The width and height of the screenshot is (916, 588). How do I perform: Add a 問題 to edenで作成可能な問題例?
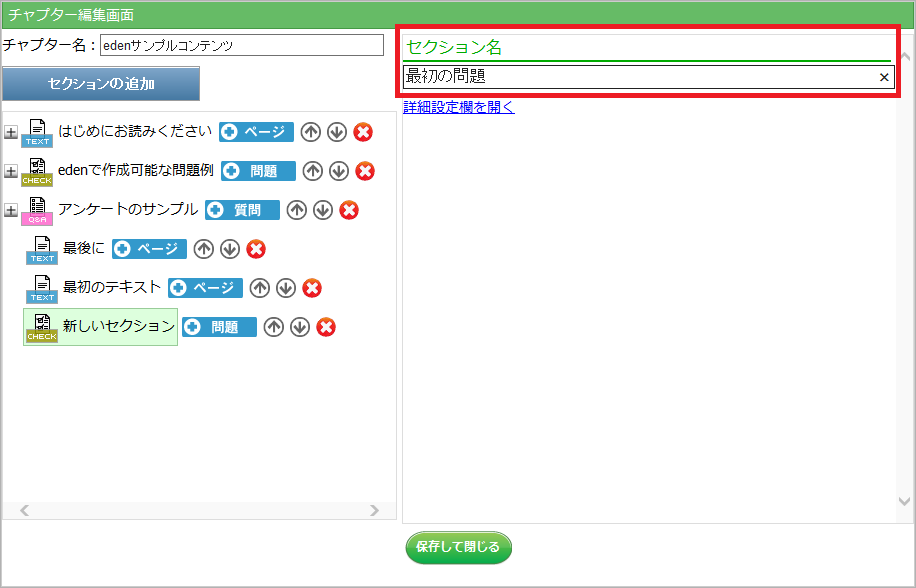pos(258,171)
